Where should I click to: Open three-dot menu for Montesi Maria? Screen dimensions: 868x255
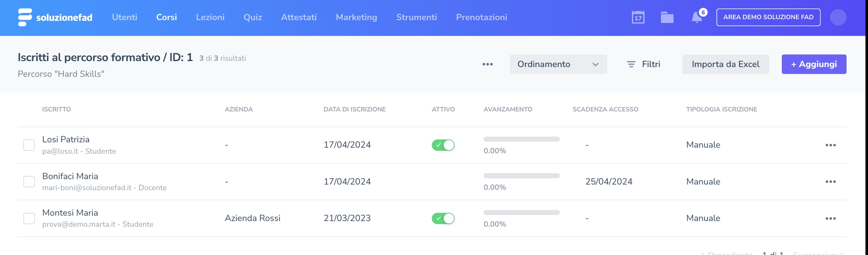[x=830, y=219]
